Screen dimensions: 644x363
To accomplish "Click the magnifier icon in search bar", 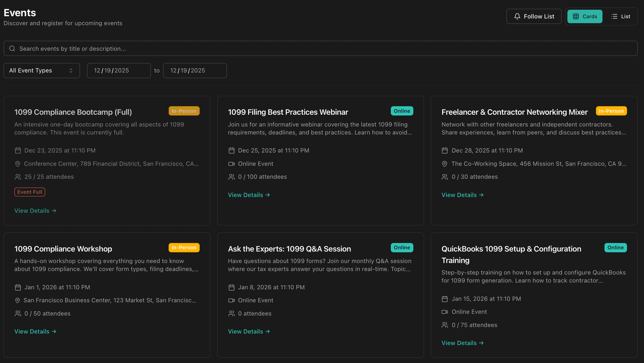I will (12, 48).
